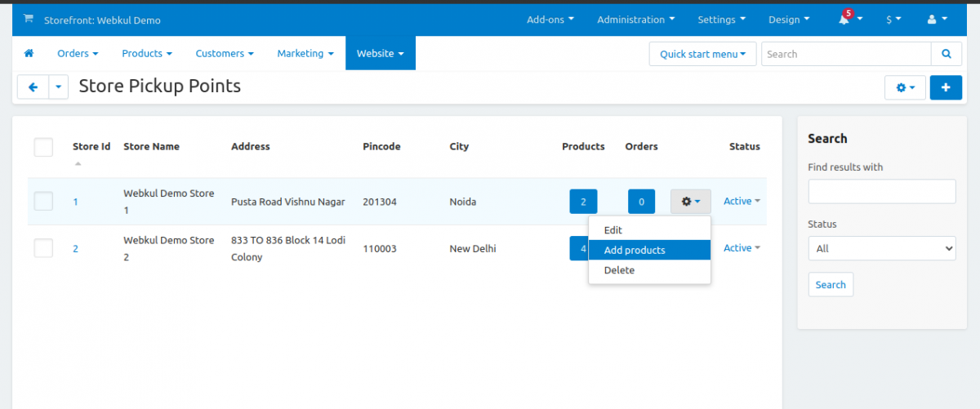Viewport: 980px width, 409px height.
Task: Click the search magnifier icon button
Action: (946, 54)
